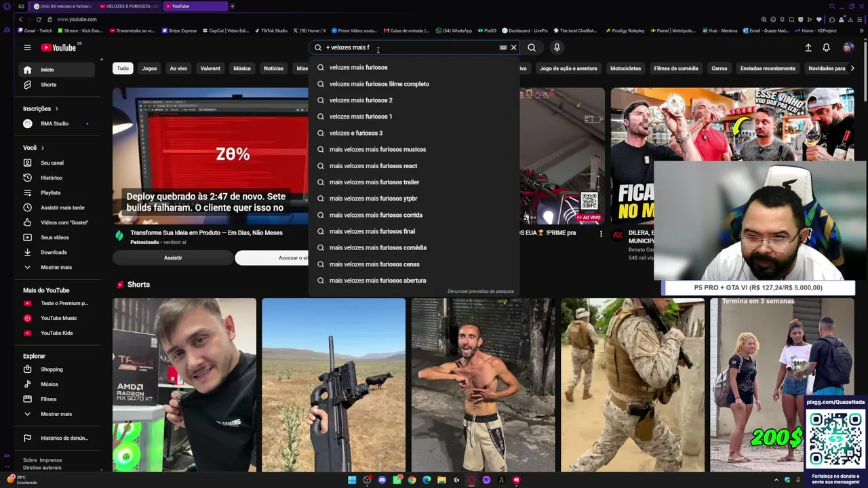Image resolution: width=868 pixels, height=488 pixels.
Task: Click the Assistir button on the ad
Action: [x=173, y=258]
